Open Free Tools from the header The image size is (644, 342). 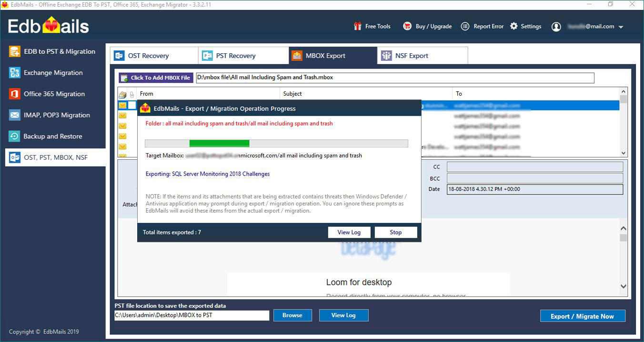[372, 27]
